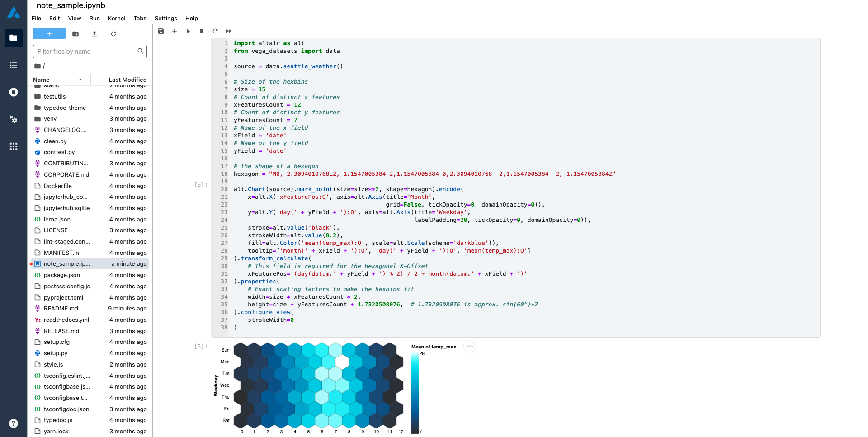Select the README.md file
The image size is (868, 437).
90,309
